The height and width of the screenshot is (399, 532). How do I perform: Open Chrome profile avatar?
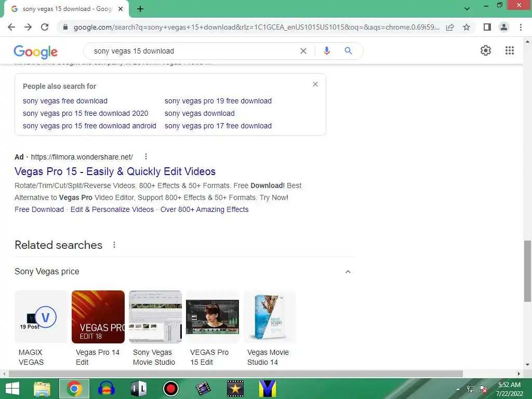point(504,27)
